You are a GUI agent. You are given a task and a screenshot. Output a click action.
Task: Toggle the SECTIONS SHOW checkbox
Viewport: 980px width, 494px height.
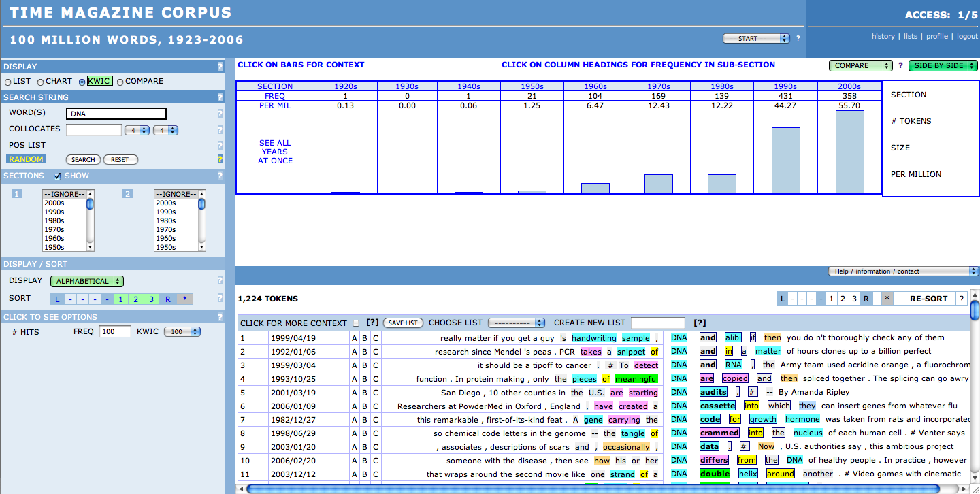pyautogui.click(x=57, y=176)
